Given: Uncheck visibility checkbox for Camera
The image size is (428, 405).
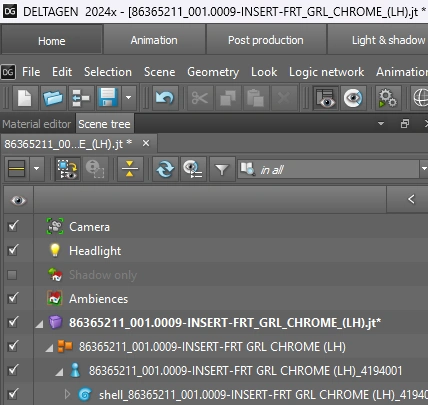Looking at the screenshot, I should [13, 226].
